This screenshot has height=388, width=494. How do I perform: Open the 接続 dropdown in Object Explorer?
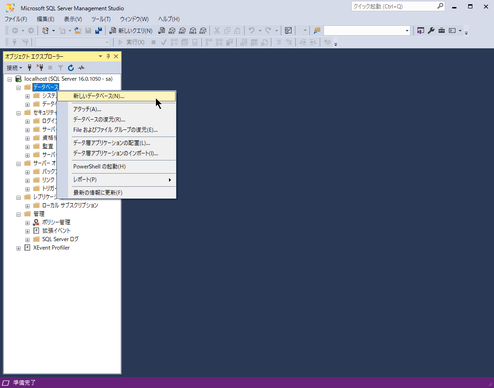14,68
